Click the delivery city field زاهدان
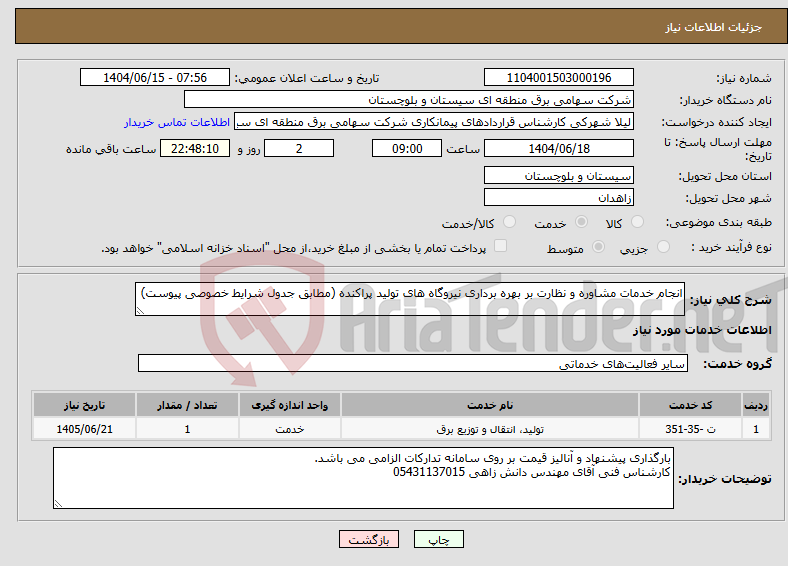 coord(558,197)
